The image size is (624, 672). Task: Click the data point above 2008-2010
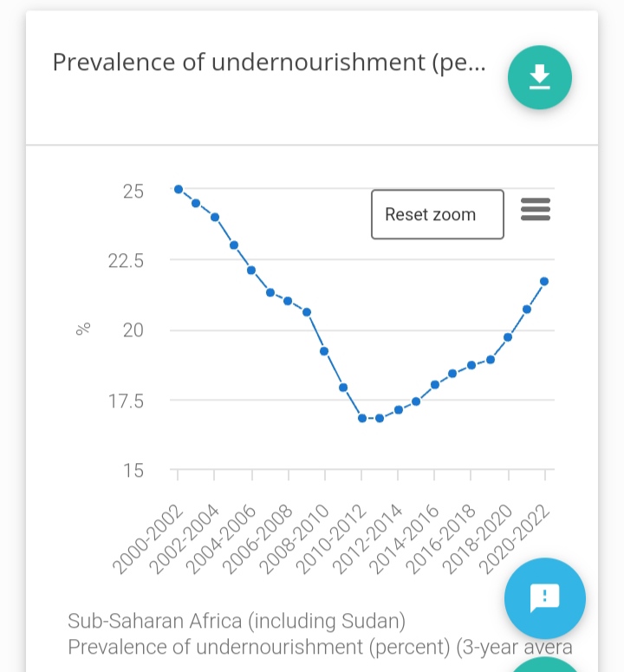click(x=324, y=351)
